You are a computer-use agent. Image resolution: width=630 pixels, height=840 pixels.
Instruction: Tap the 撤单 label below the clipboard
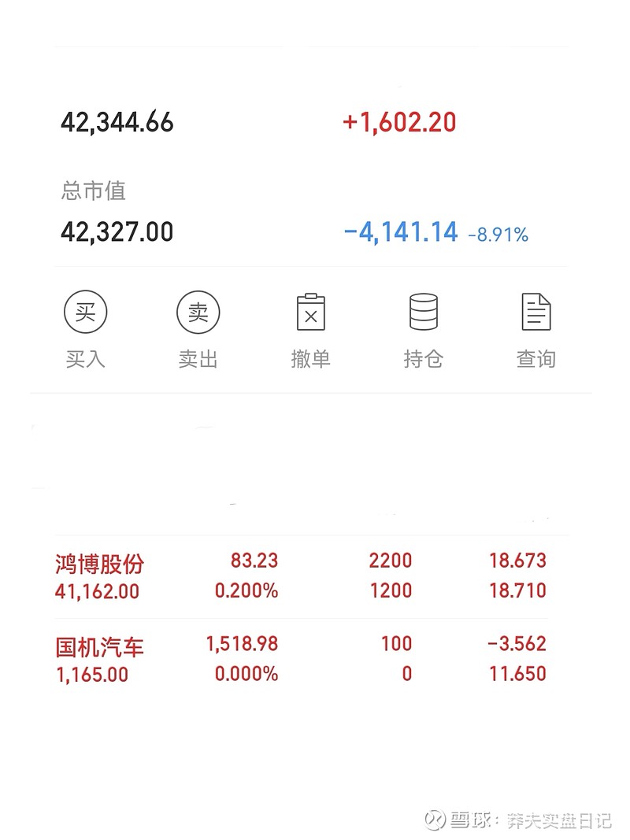point(311,359)
